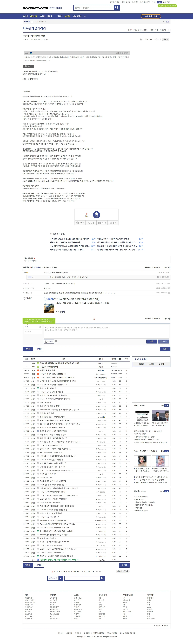Image resolution: width=193 pixels, height=644 pixels.
Task: Select 최신순 comment sort option
Action: pos(45,267)
